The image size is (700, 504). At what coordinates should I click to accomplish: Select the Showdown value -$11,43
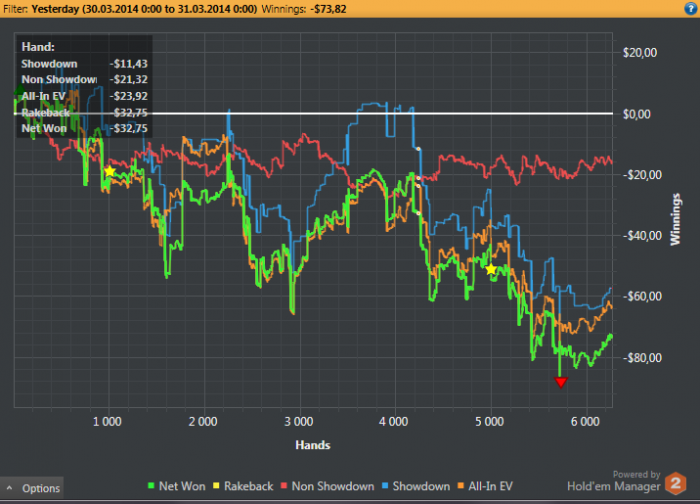[129, 64]
